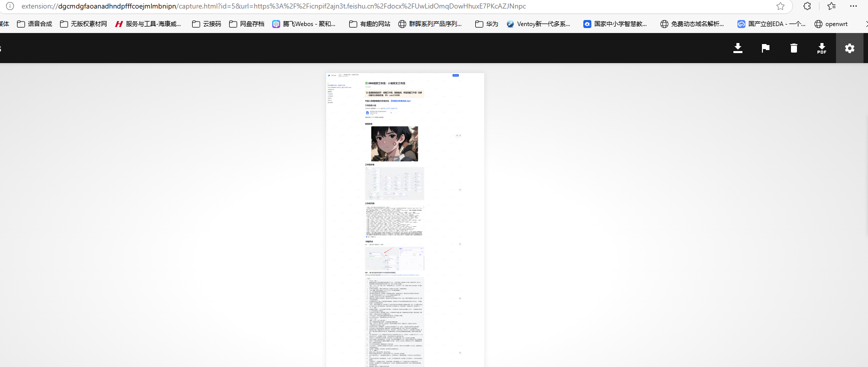The image size is (868, 367).
Task: Click the flag report icon
Action: [x=765, y=48]
